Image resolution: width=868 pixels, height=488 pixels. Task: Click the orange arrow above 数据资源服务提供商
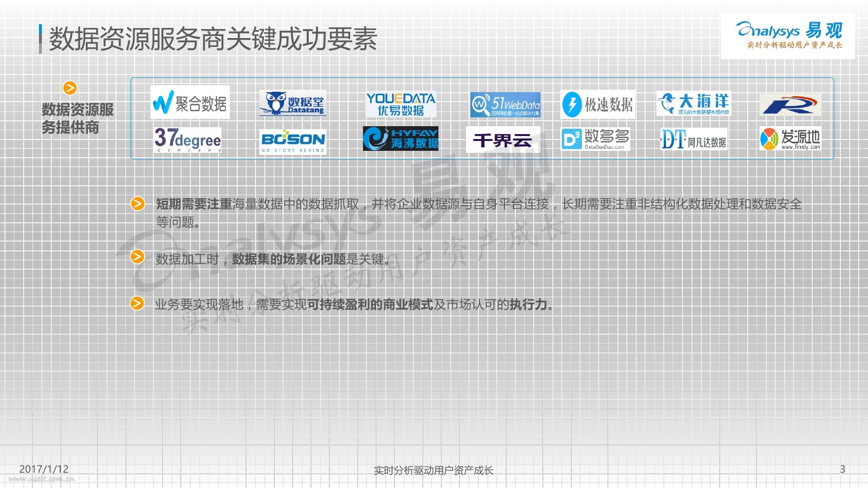tap(70, 88)
